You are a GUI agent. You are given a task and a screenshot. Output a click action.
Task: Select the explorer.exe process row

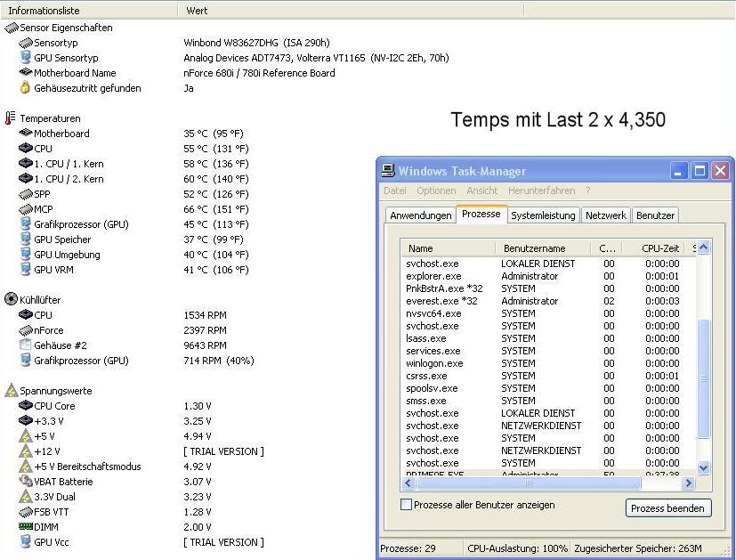click(x=548, y=276)
